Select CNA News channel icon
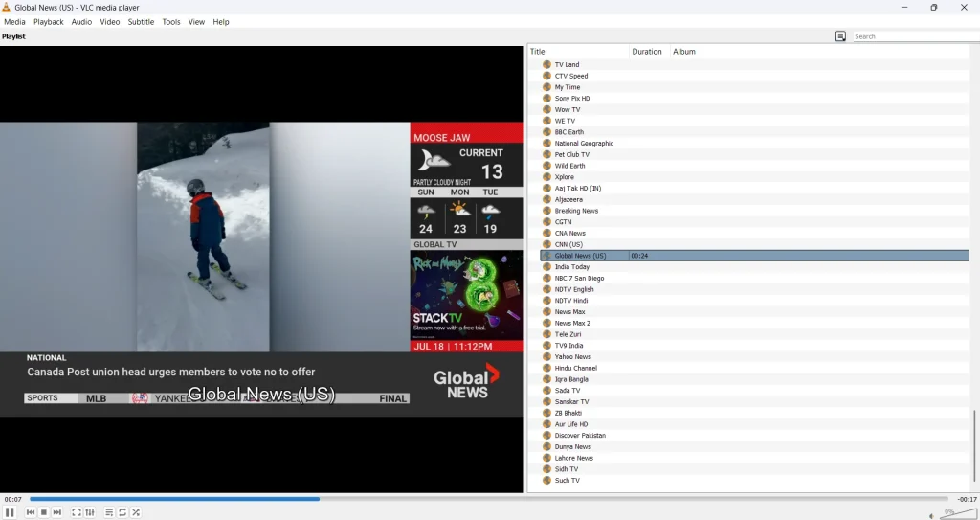 coord(546,234)
